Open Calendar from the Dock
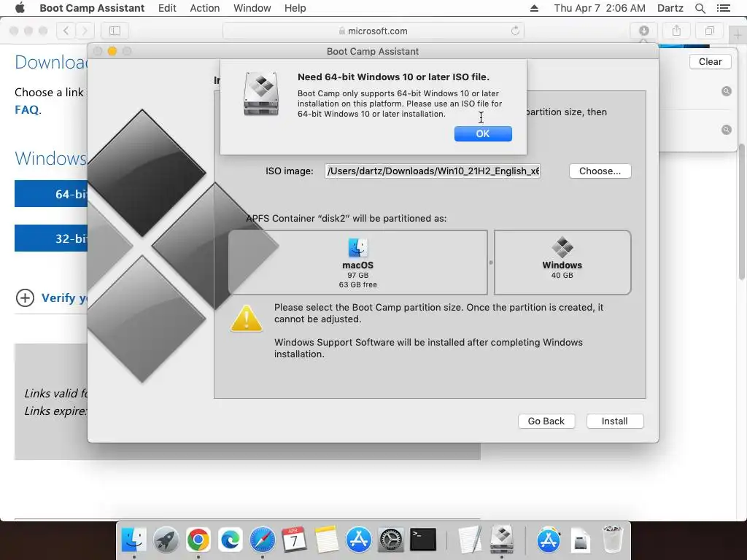This screenshot has height=560, width=747. click(x=295, y=540)
